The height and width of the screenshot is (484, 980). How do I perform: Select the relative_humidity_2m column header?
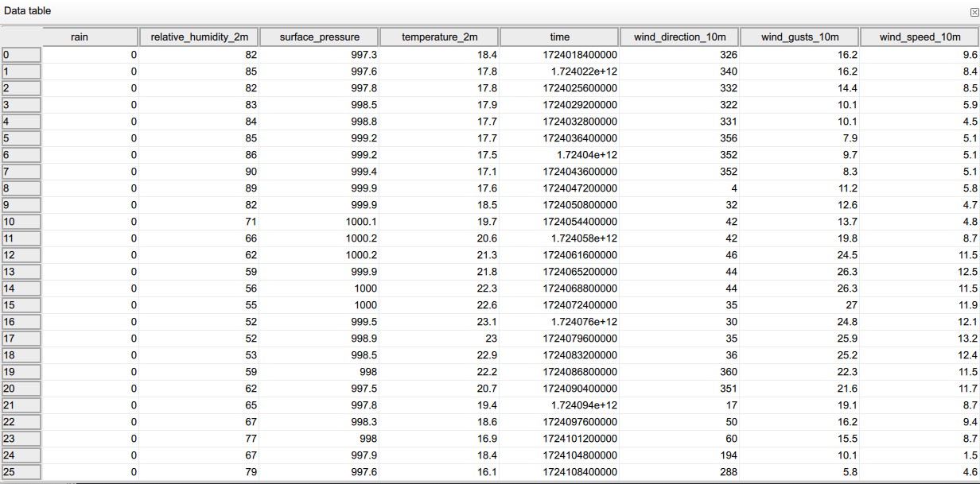click(200, 36)
